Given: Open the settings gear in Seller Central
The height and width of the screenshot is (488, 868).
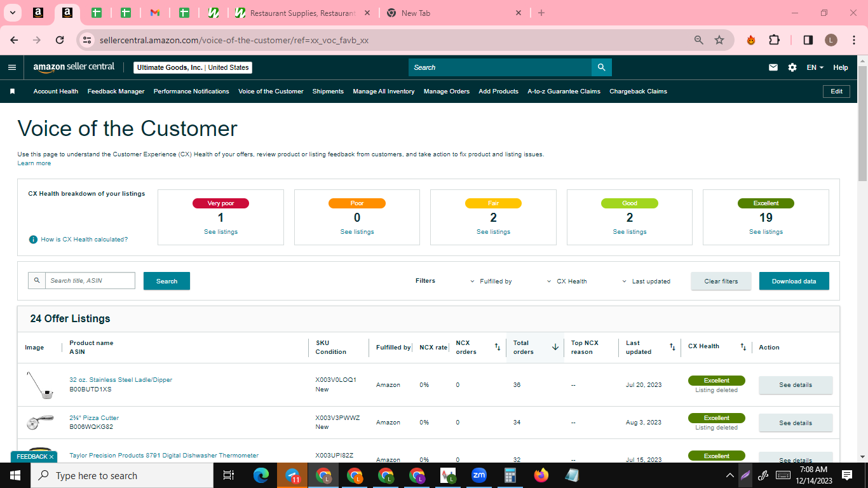Looking at the screenshot, I should click(792, 67).
